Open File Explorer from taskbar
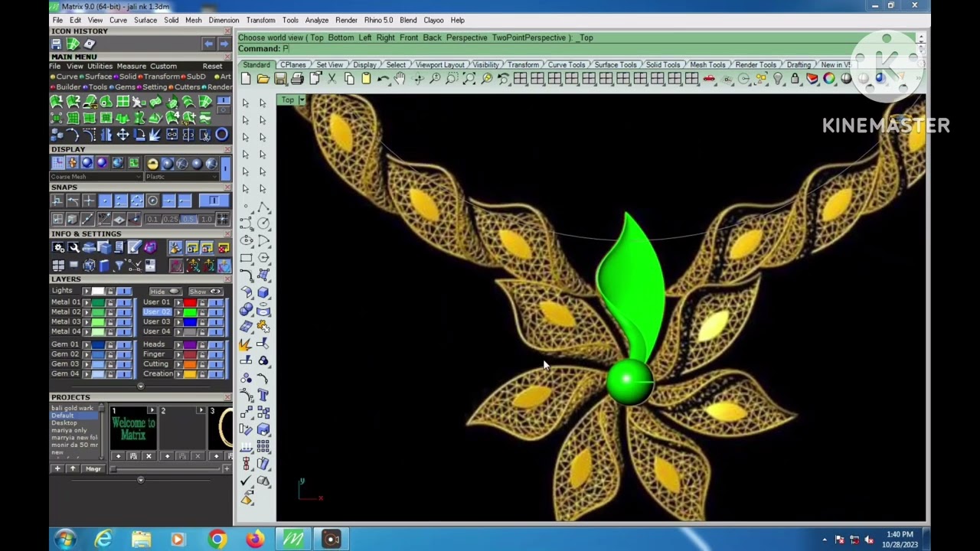Image resolution: width=980 pixels, height=551 pixels. pos(142,540)
